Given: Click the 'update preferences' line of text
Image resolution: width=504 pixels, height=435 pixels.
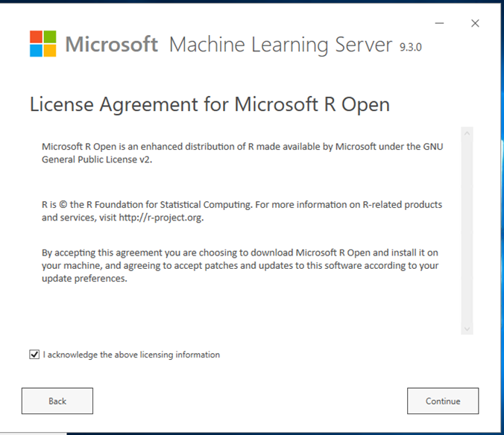Looking at the screenshot, I should click(x=84, y=279).
